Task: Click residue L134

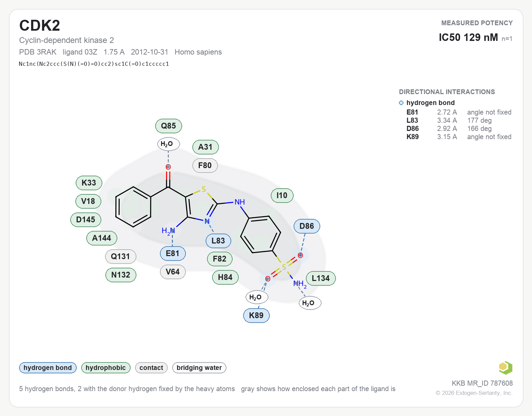Action: tap(321, 278)
